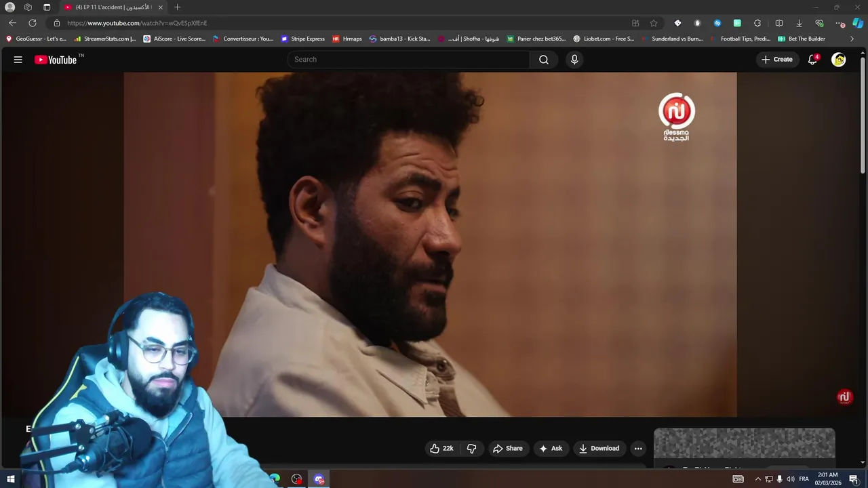Click the tray microphone icon
Screen dimensions: 868x488
779,479
